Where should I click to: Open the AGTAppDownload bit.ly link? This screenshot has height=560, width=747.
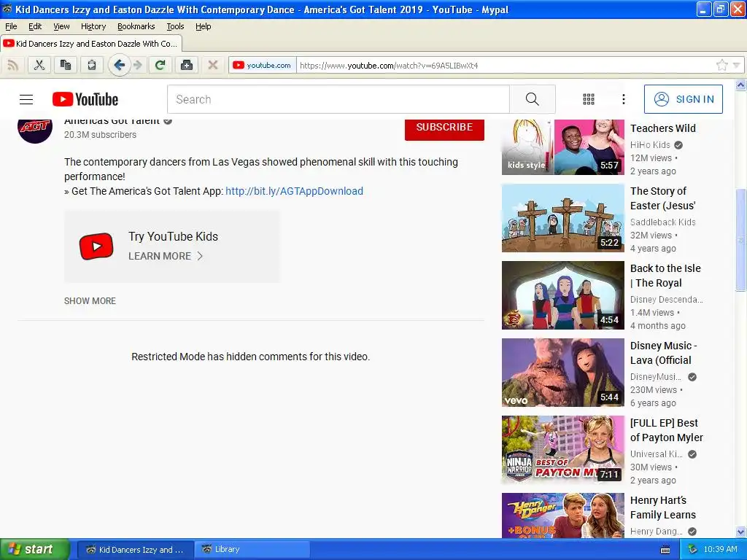(x=294, y=191)
